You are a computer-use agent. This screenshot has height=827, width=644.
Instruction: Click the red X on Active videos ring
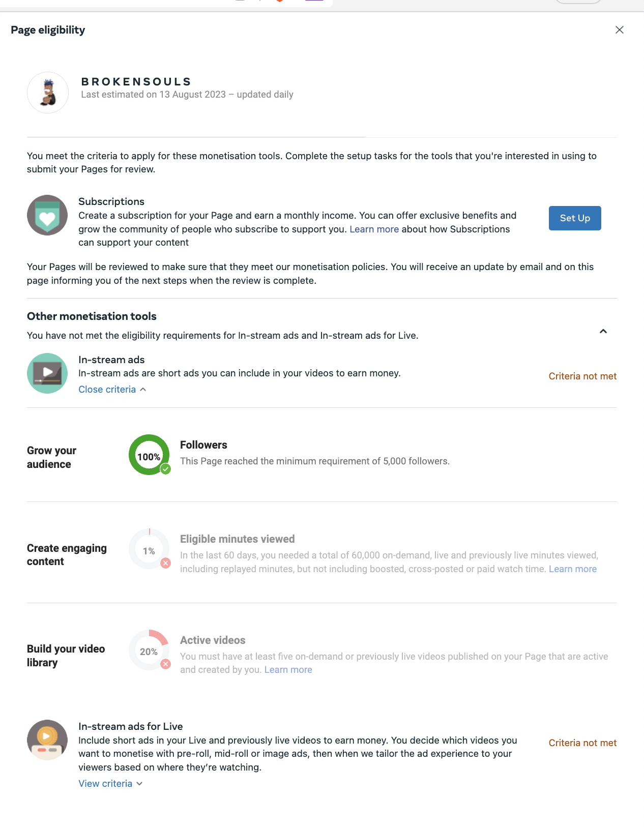point(165,664)
